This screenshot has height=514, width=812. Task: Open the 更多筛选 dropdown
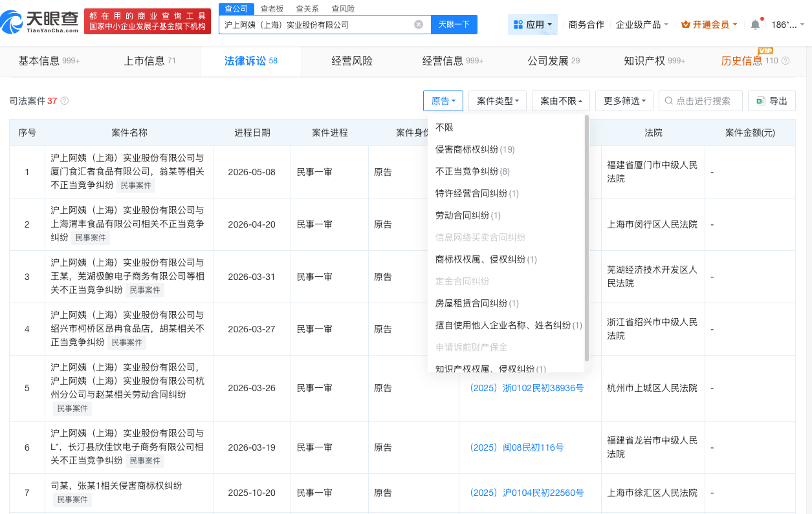point(624,101)
